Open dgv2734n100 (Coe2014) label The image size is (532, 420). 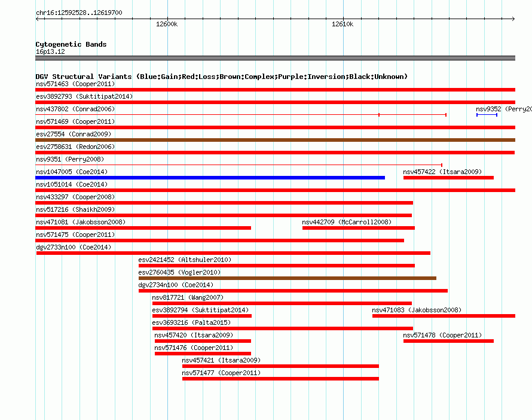176,285
